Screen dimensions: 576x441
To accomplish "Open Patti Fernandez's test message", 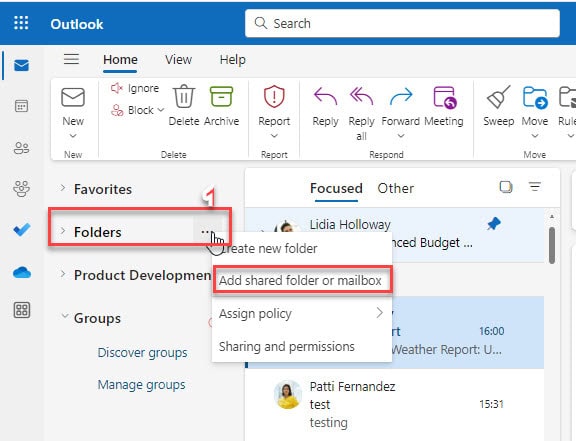I will (x=395, y=405).
